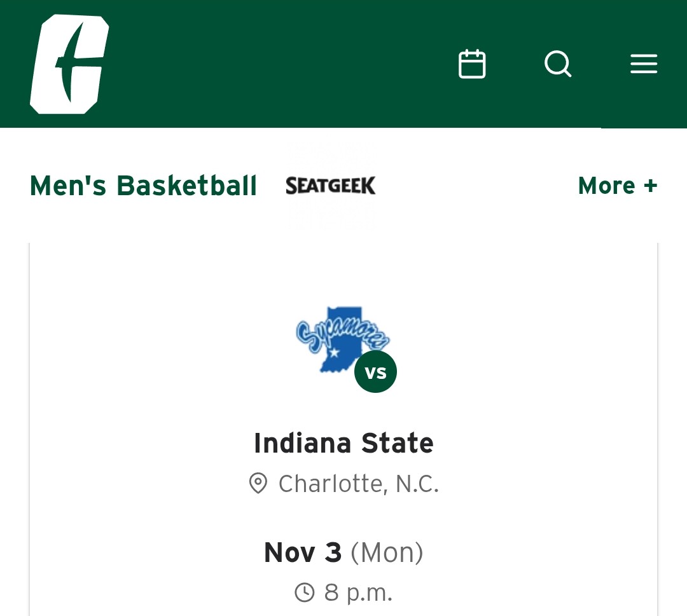Click the 8 p.m. game time
Screen dimensions: 687x616
click(x=358, y=592)
